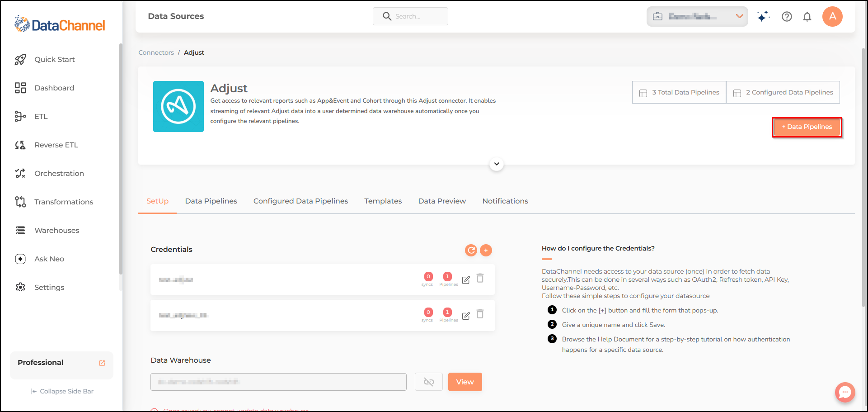Screen dimensions: 868x412
Task: Expand the Adjust connector details chevron
Action: tap(497, 164)
